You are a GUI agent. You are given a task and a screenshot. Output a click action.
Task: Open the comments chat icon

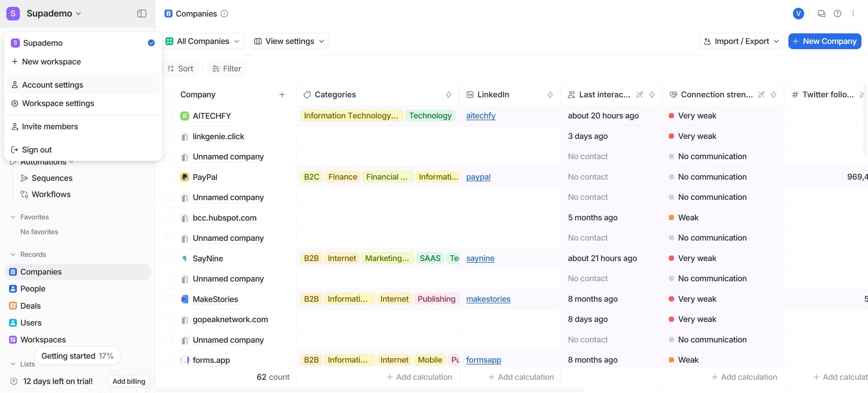821,14
